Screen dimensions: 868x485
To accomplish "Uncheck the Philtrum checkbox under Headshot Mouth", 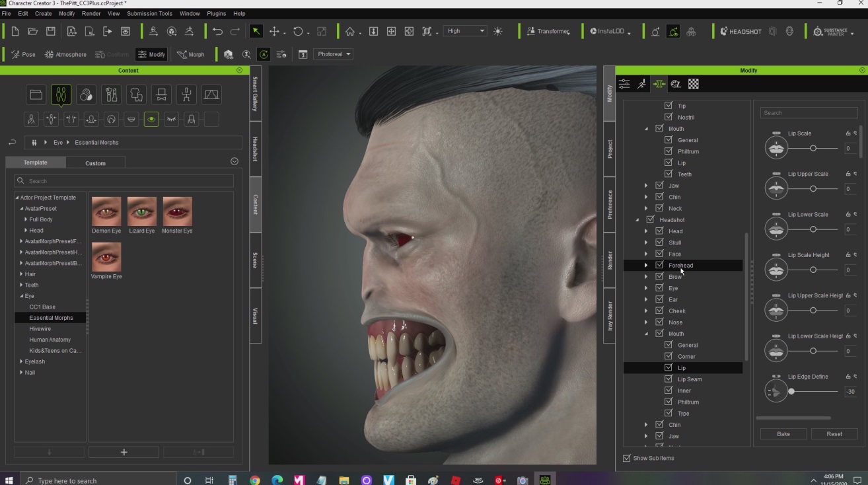I will click(669, 402).
